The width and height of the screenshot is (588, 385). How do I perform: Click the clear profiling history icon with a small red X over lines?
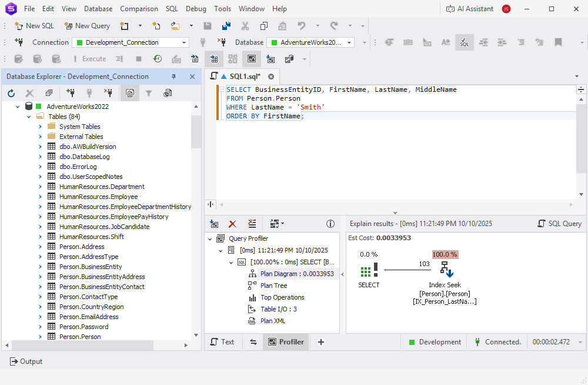[252, 224]
